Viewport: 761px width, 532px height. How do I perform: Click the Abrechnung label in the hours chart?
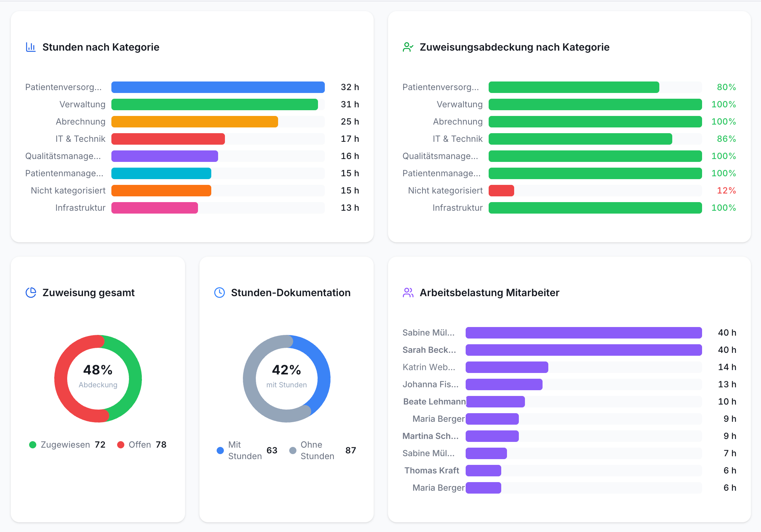[80, 122]
